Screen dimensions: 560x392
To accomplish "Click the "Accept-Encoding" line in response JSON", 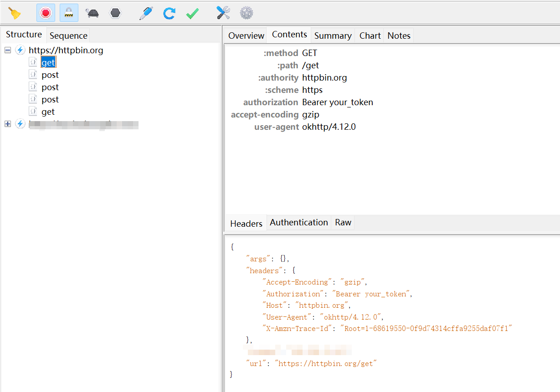I will pyautogui.click(x=314, y=282).
